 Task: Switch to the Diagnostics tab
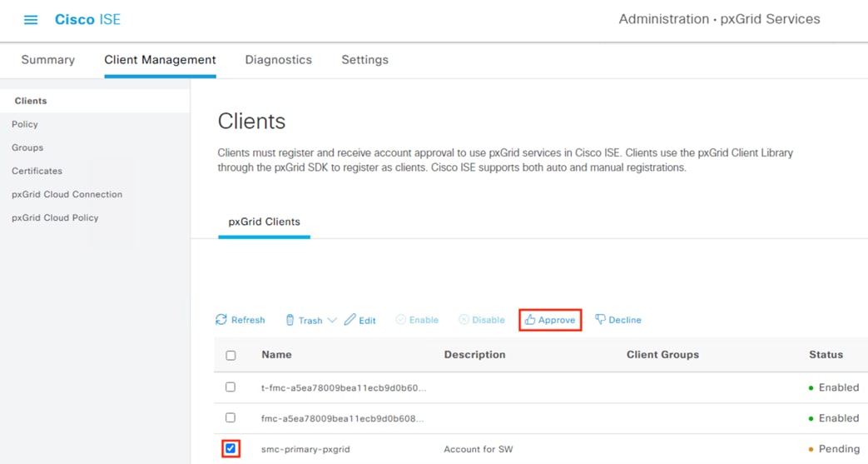pyautogui.click(x=279, y=60)
